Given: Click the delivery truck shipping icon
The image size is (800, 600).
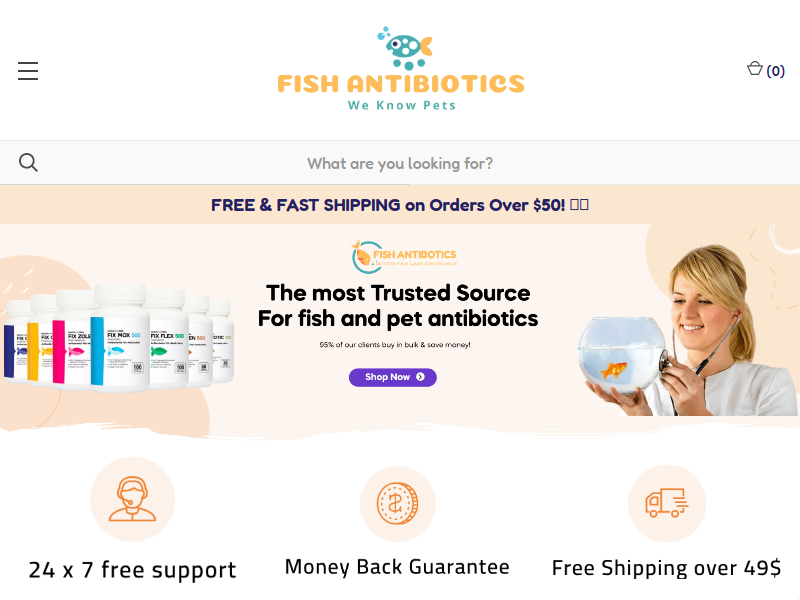Looking at the screenshot, I should [x=666, y=503].
